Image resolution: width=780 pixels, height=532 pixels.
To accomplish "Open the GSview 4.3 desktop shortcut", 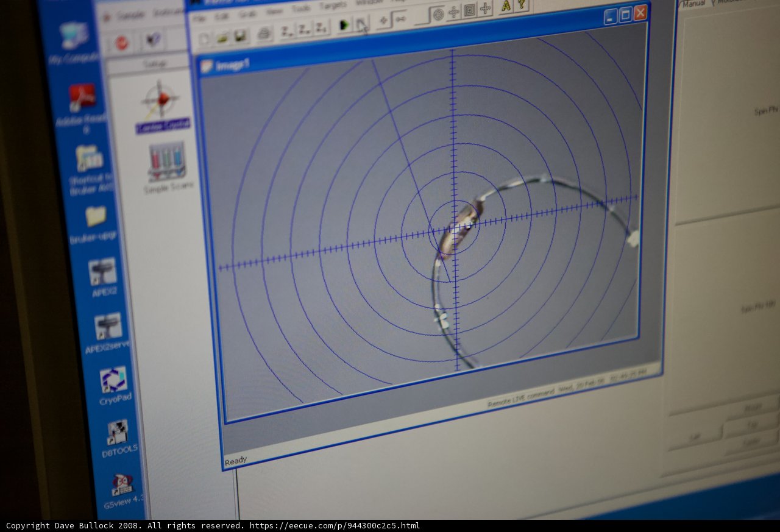I will click(x=123, y=492).
